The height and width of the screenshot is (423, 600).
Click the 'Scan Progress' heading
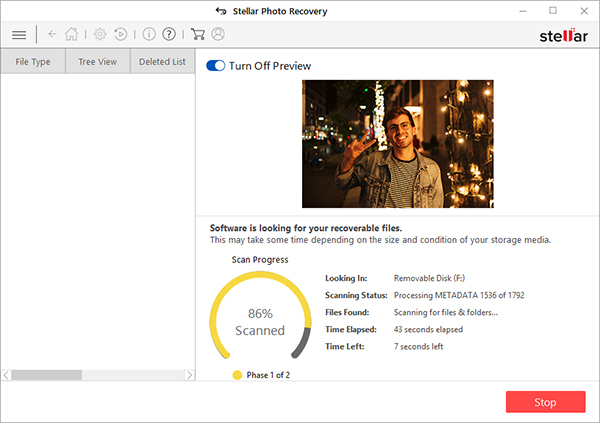click(x=260, y=260)
